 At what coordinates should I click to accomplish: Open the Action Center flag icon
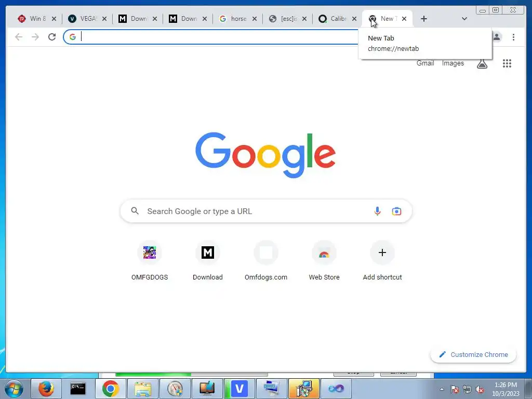coord(454,389)
